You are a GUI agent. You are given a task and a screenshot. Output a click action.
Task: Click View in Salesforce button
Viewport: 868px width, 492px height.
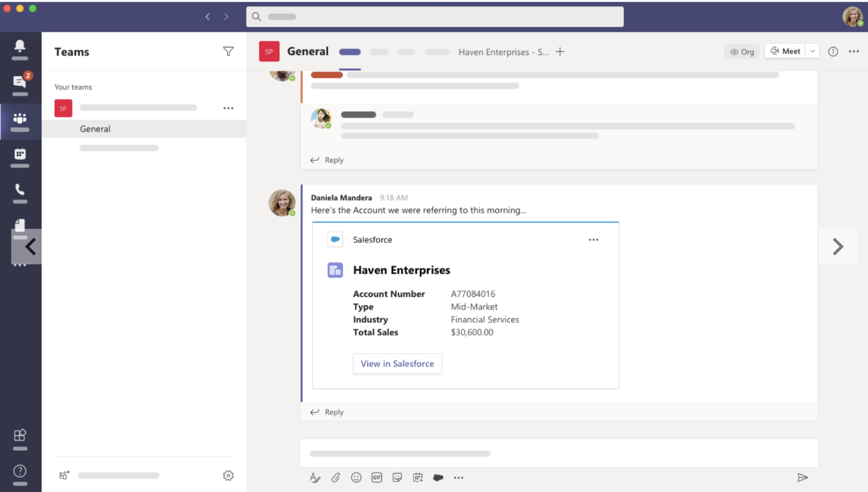397,364
